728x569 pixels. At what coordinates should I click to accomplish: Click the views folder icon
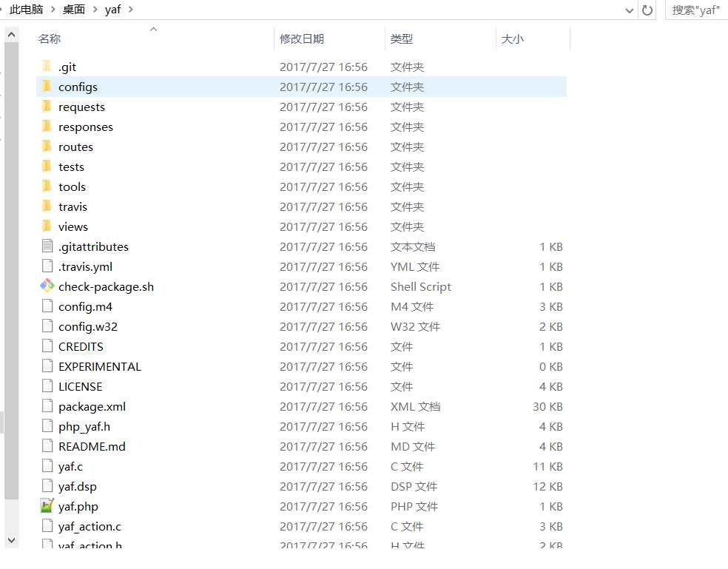tap(47, 226)
